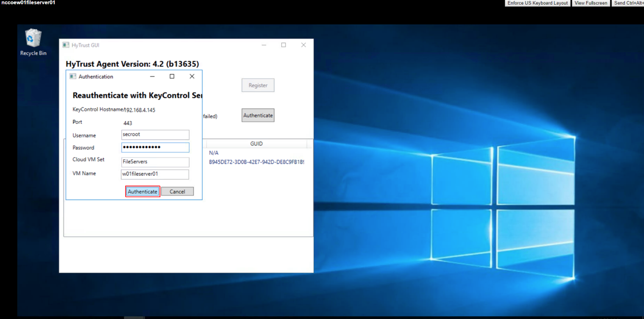Minimize the HyTrust GUI window
Viewport: 644px width, 319px height.
coord(264,45)
